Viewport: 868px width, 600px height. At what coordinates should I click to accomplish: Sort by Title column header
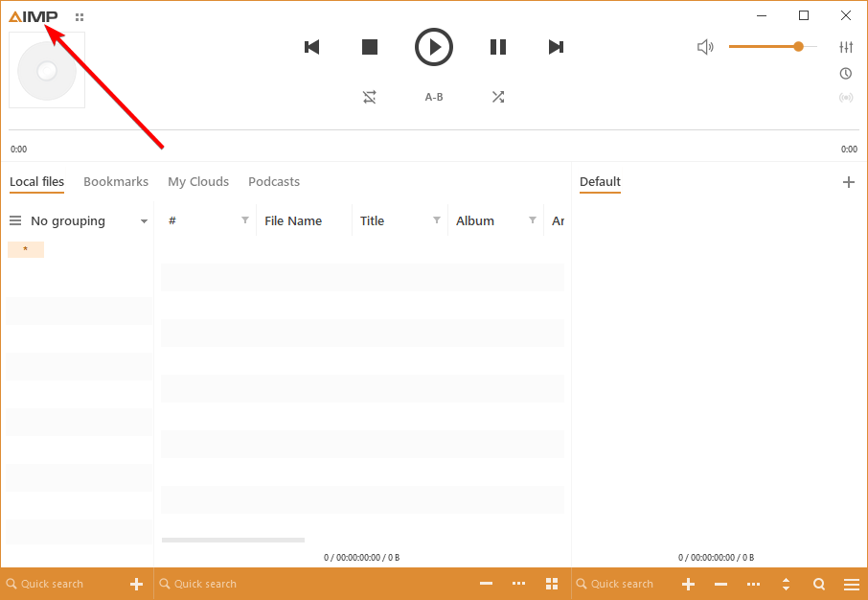coord(372,221)
